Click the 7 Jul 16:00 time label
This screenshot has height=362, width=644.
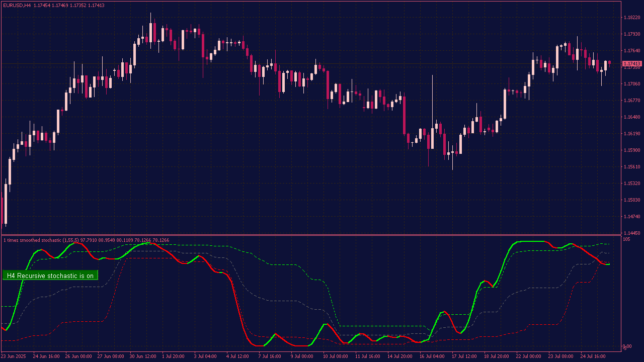(x=270, y=356)
